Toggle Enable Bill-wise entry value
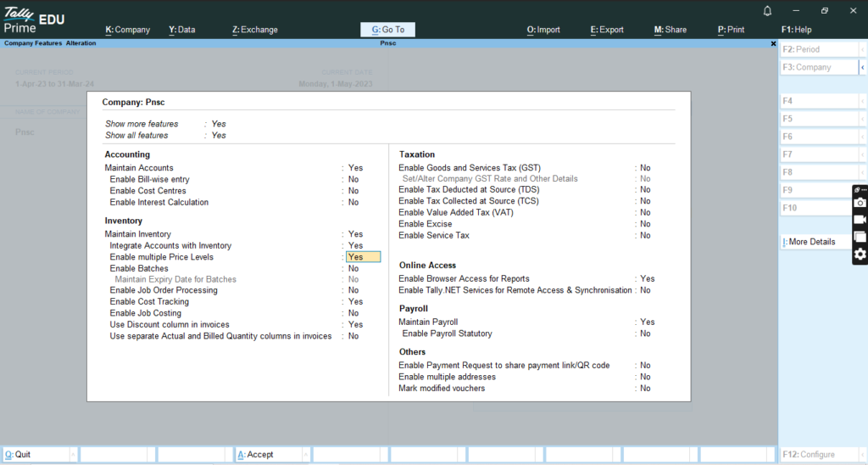 click(353, 180)
